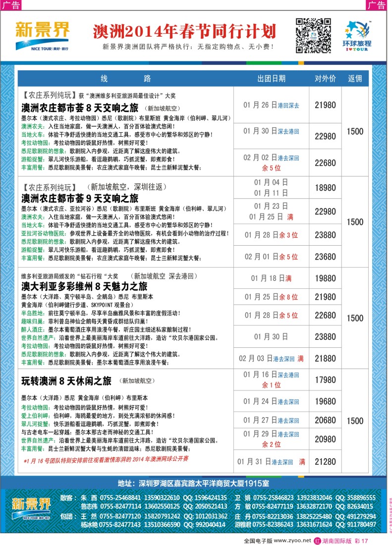
Task: Click the date 01月04日
Action: pyautogui.click(x=271, y=182)
